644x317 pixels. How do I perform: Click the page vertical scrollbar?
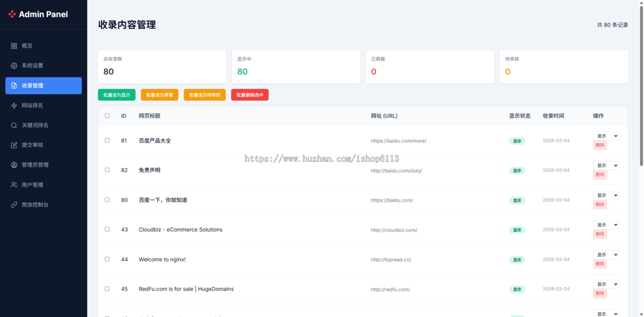click(641, 86)
